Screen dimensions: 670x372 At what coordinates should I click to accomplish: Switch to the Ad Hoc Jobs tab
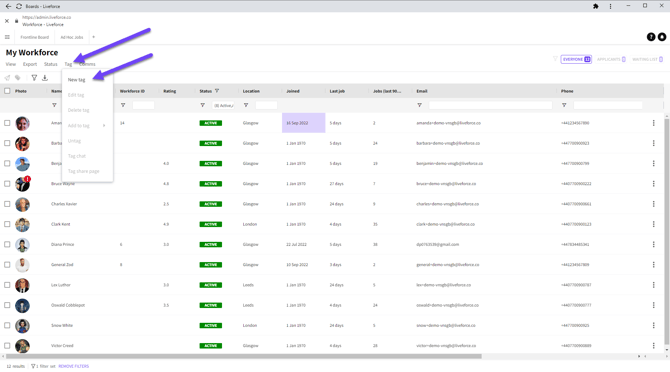pyautogui.click(x=72, y=37)
